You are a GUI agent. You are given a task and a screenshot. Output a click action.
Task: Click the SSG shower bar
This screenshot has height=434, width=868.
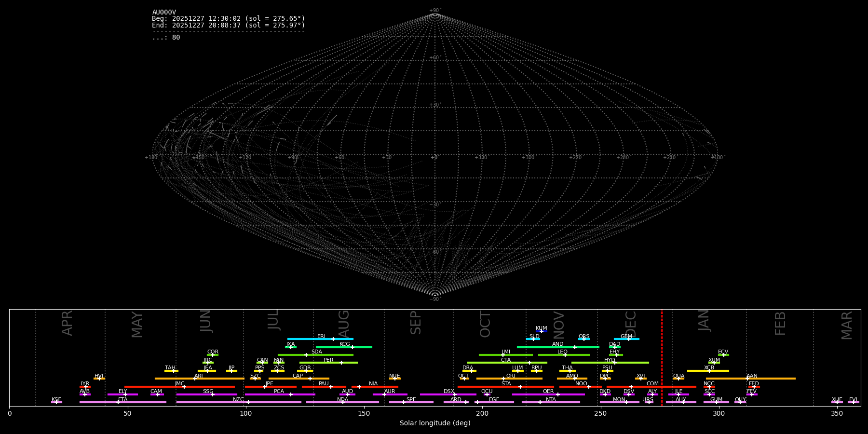coord(206,394)
